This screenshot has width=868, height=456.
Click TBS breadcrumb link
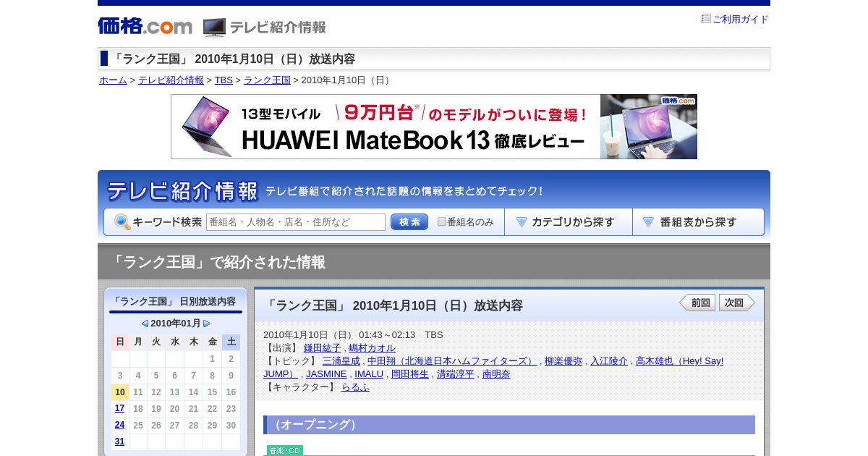(x=224, y=80)
